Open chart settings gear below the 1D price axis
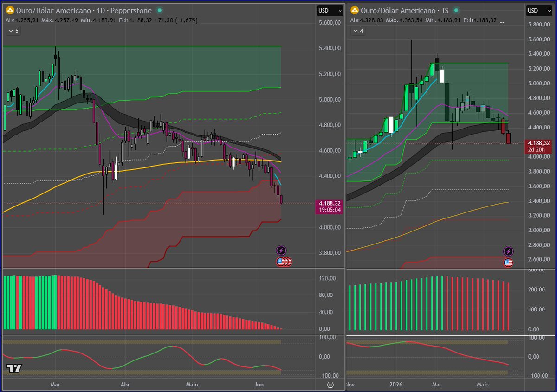The width and height of the screenshot is (557, 392). coord(330,385)
